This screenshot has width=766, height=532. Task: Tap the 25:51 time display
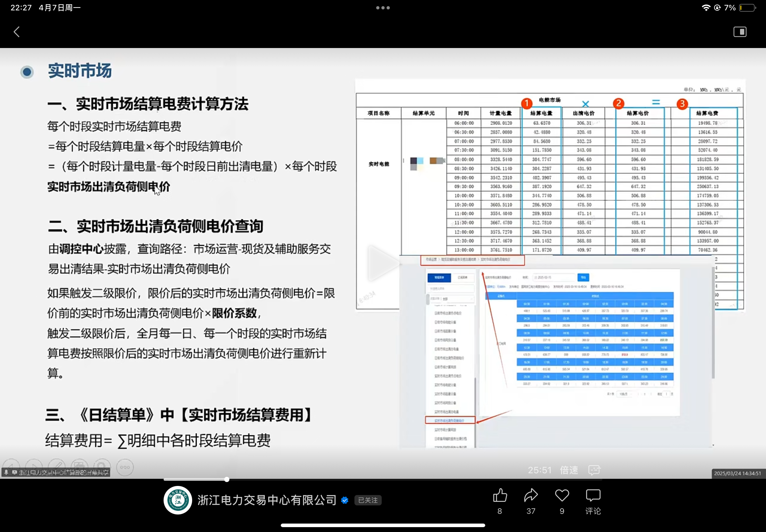click(x=539, y=470)
